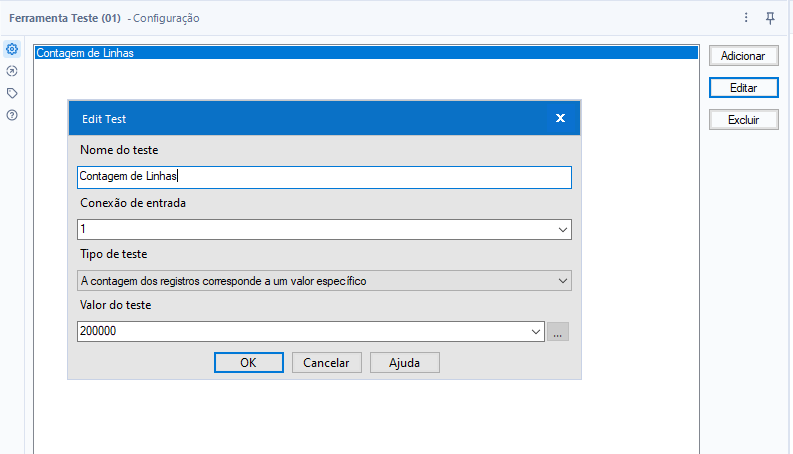
Task: Click the Tipo de teste label
Action: (x=114, y=254)
